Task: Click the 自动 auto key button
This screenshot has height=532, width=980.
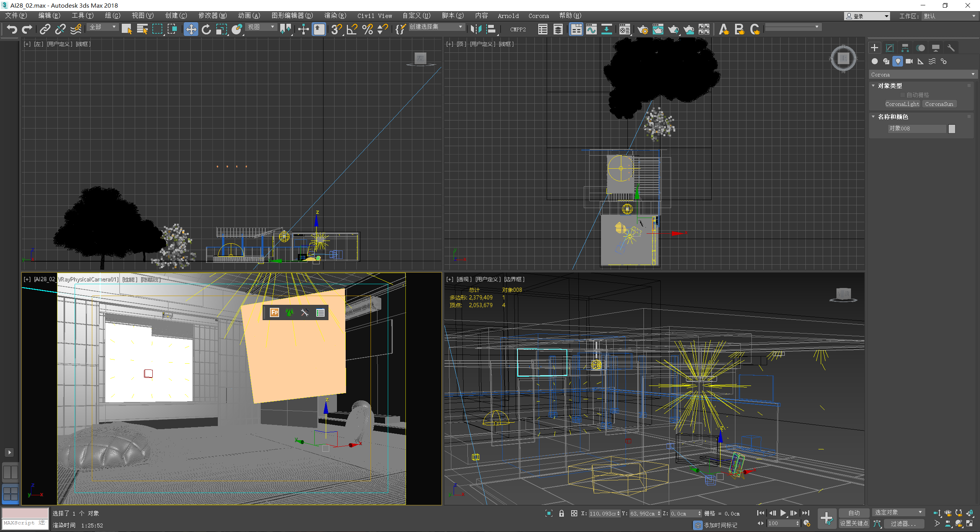Action: [x=854, y=513]
